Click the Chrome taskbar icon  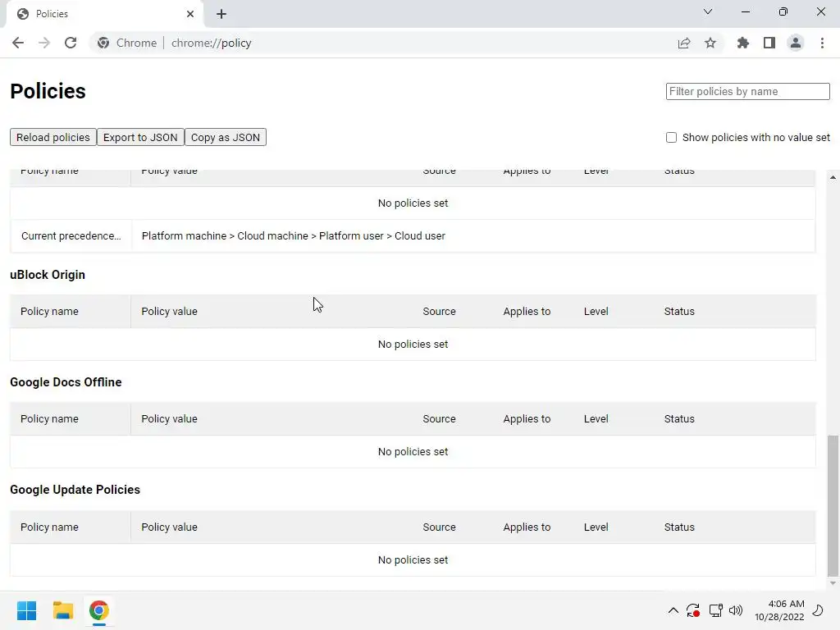[99, 610]
